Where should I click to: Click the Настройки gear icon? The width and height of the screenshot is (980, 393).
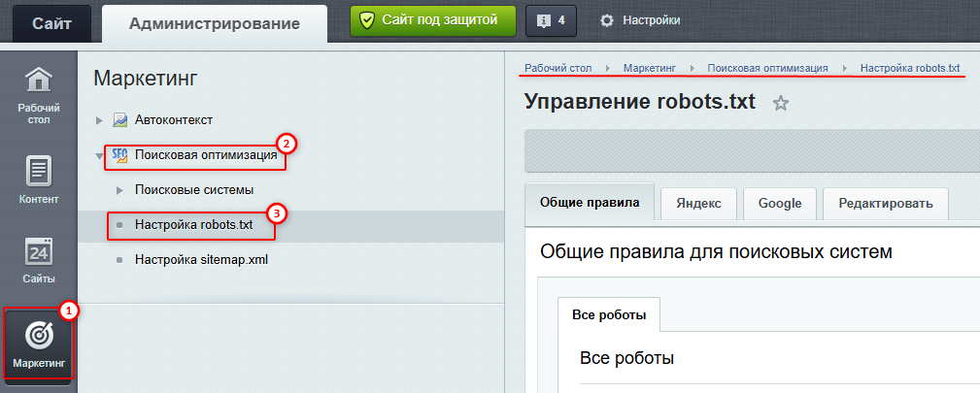(x=608, y=20)
